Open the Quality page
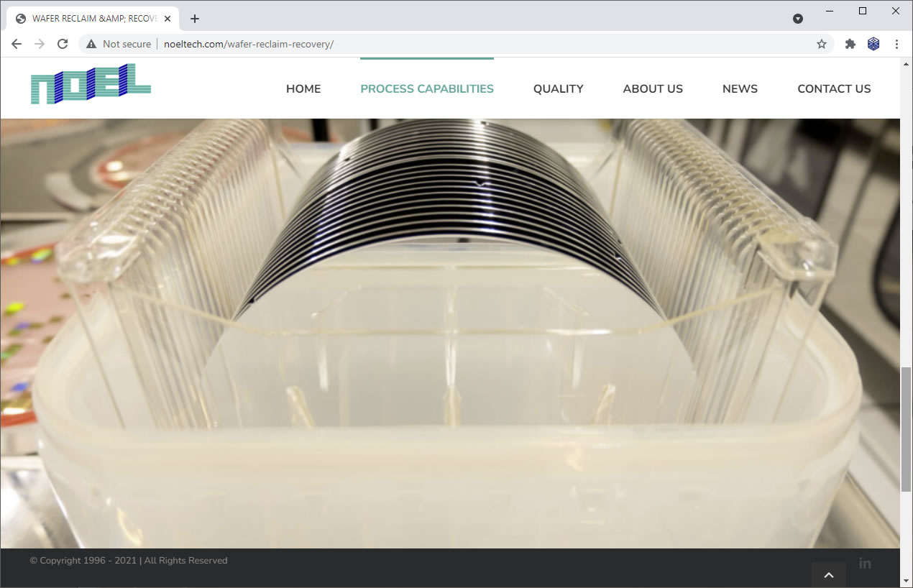This screenshot has height=588, width=913. click(558, 89)
